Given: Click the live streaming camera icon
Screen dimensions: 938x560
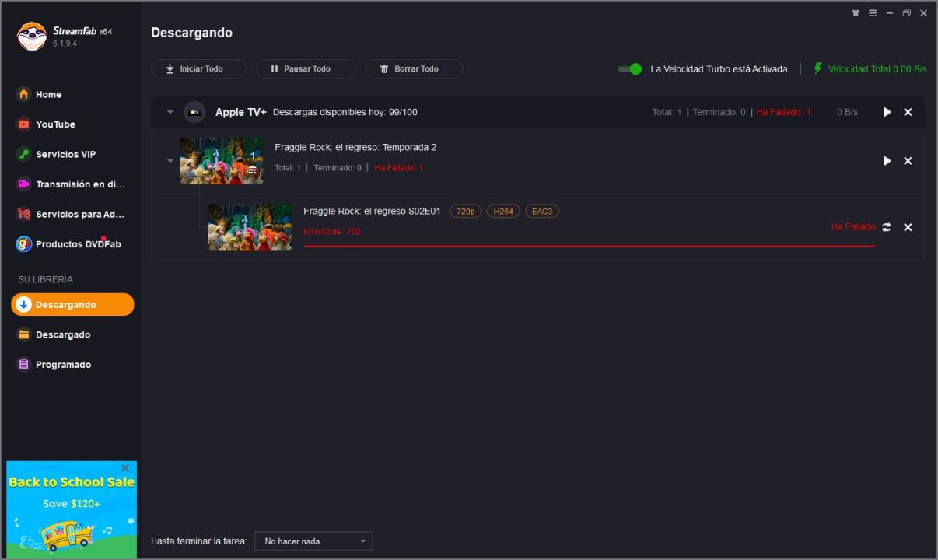Looking at the screenshot, I should point(23,184).
